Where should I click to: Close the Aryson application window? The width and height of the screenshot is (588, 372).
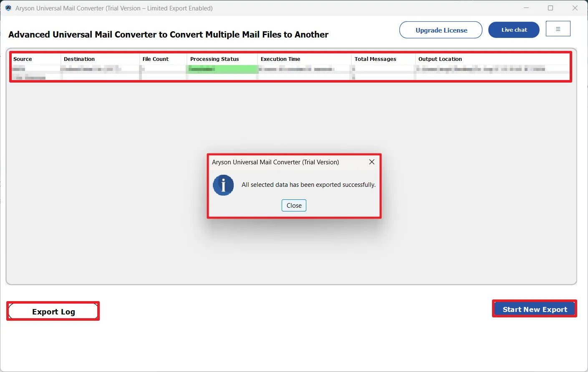[575, 8]
